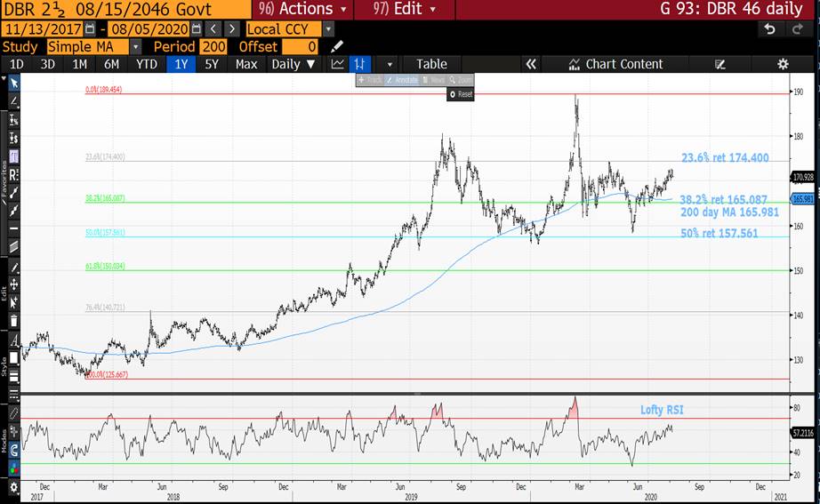This screenshot has width=820, height=504.
Task: Step date range forward with right arrow
Action: (x=232, y=28)
